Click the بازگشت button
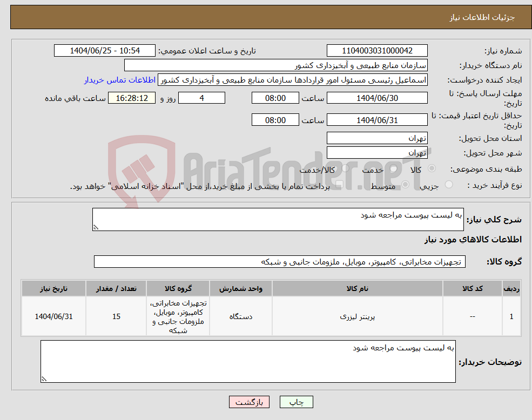532x420 pixels. pyautogui.click(x=249, y=402)
